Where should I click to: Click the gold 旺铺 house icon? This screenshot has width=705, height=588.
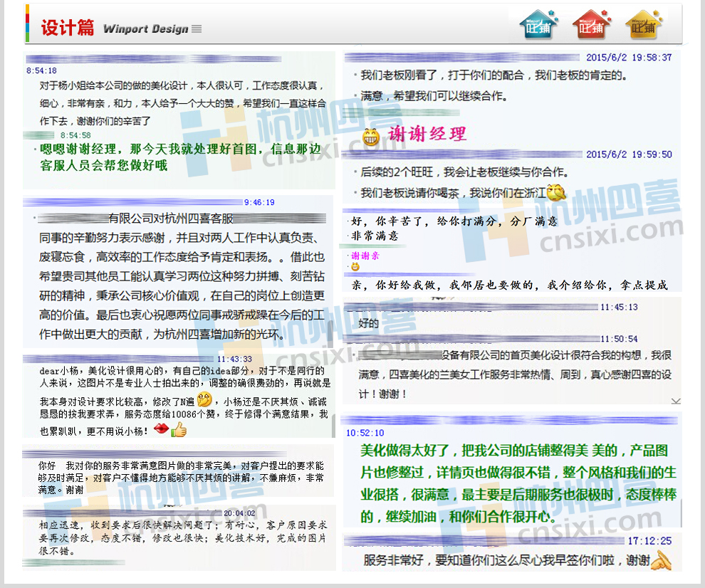click(644, 25)
